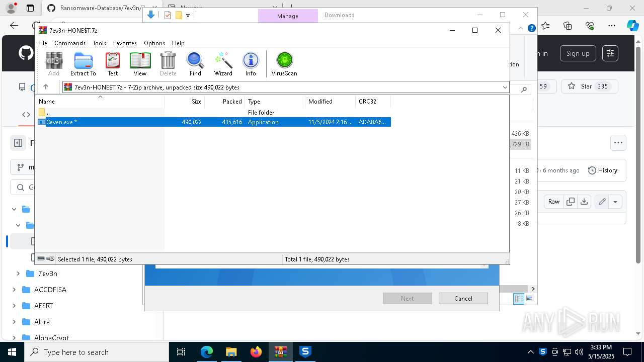The height and width of the screenshot is (362, 644).
Task: Click the Raw file button
Action: coord(554,202)
